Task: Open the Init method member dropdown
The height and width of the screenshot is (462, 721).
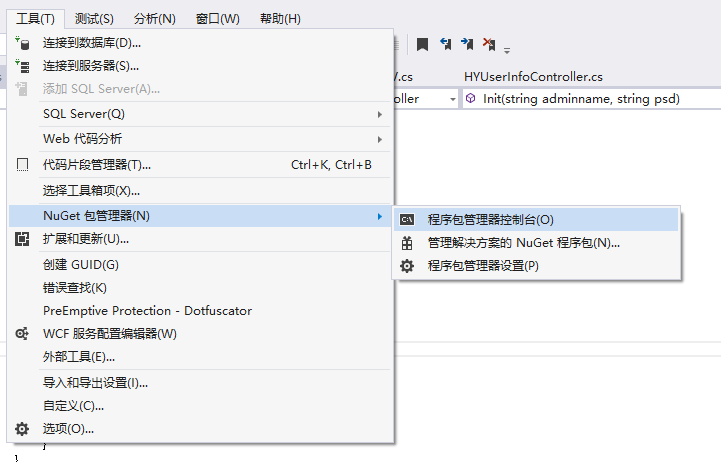Action: (x=591, y=99)
